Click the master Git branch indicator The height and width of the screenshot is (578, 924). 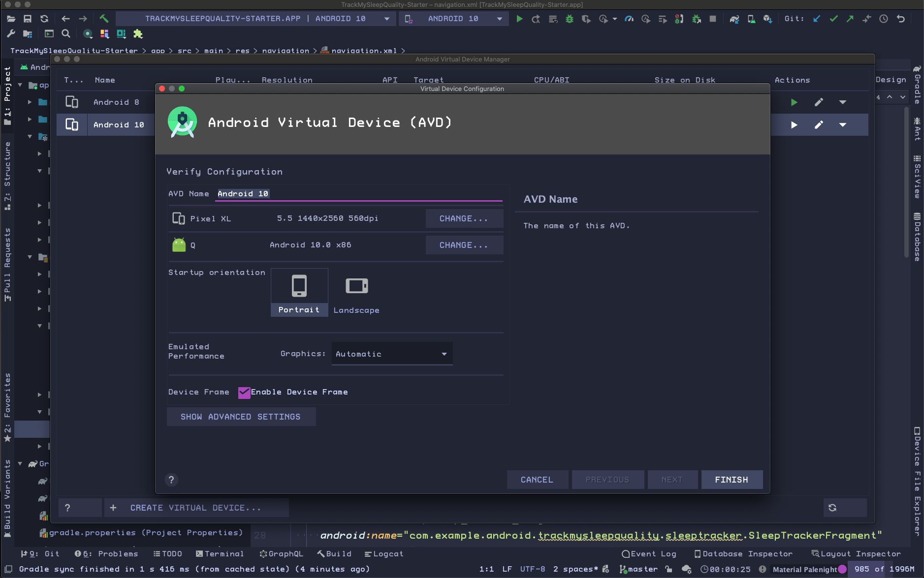pyautogui.click(x=638, y=569)
